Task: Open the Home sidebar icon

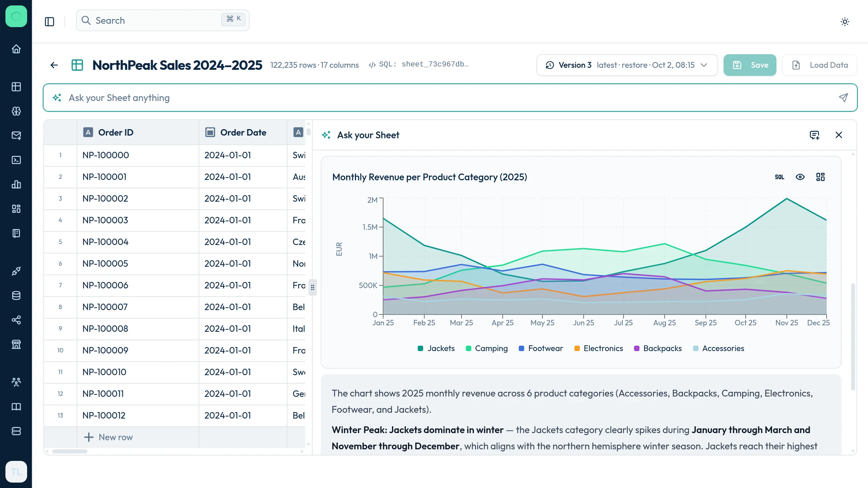Action: [16, 49]
